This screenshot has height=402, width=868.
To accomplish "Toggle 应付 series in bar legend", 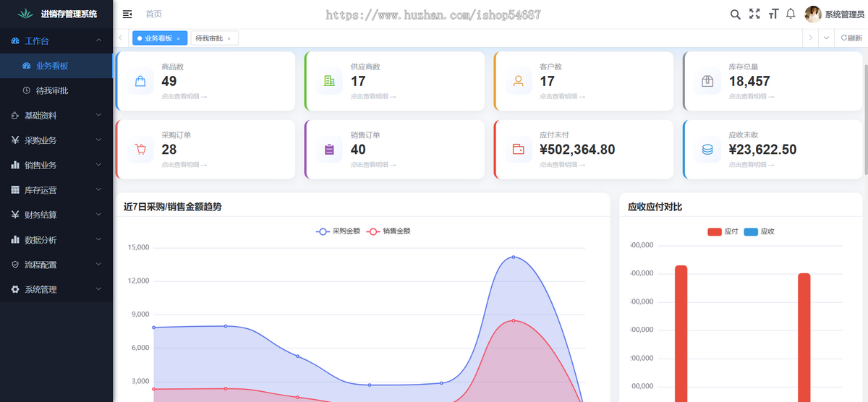I will coord(723,232).
